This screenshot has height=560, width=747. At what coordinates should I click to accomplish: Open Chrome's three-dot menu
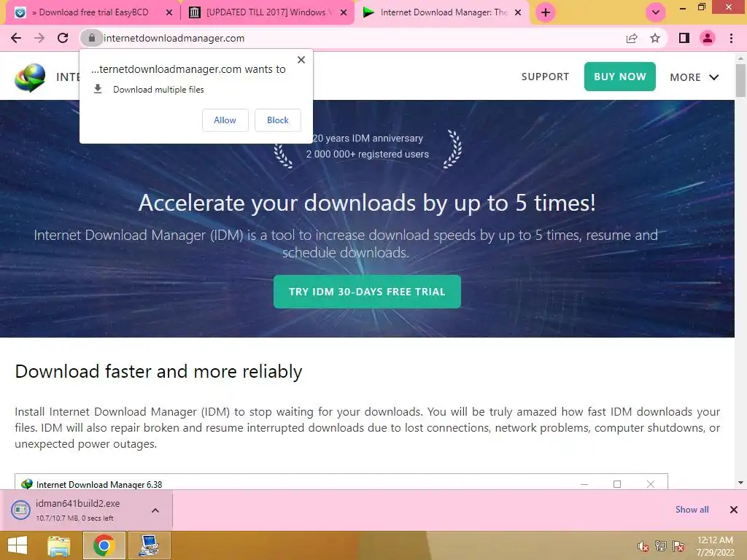[x=731, y=38]
